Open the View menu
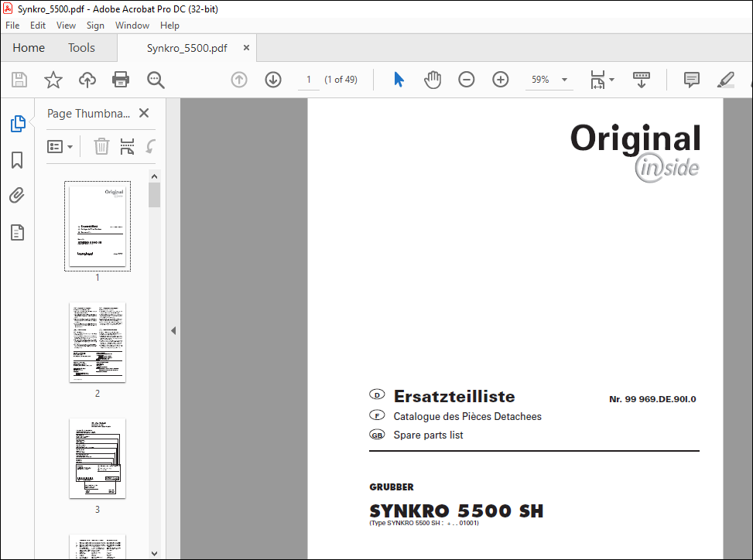This screenshot has height=560, width=753. (67, 26)
